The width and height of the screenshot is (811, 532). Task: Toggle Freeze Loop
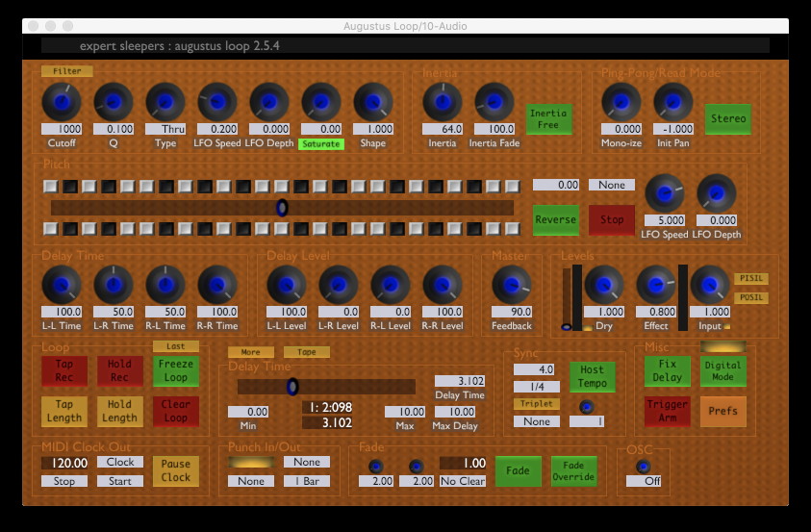(176, 370)
